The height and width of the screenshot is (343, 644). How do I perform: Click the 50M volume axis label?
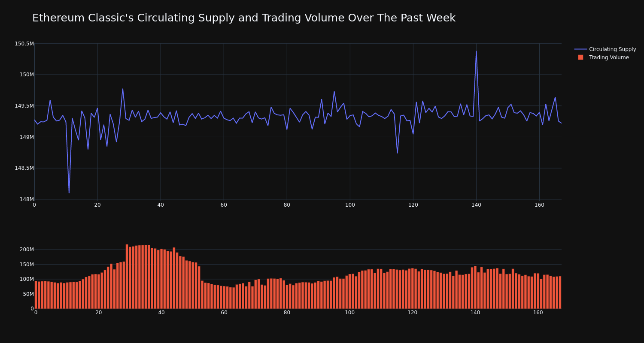coord(28,294)
